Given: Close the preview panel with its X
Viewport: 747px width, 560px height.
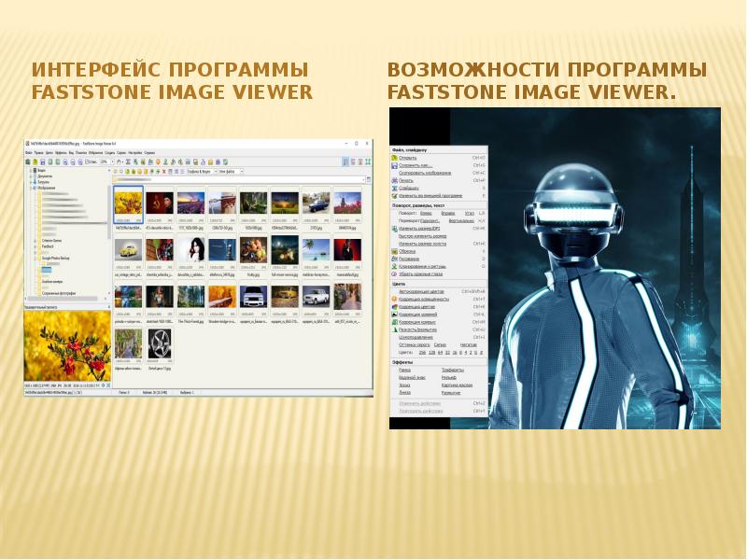Looking at the screenshot, I should click(109, 308).
